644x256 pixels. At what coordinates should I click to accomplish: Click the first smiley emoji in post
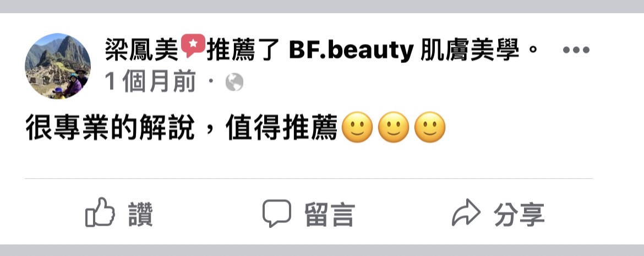coord(357,127)
